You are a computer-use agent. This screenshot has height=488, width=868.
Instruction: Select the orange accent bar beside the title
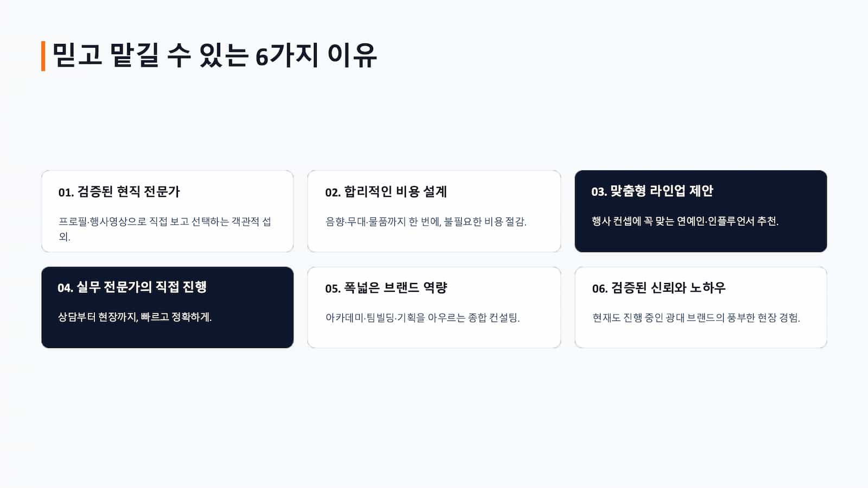(x=43, y=56)
